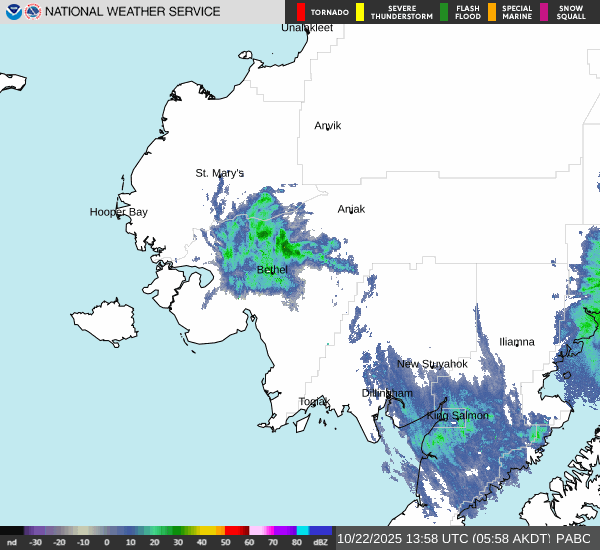
Task: Click the National Weather Service emblem
Action: coord(34,12)
